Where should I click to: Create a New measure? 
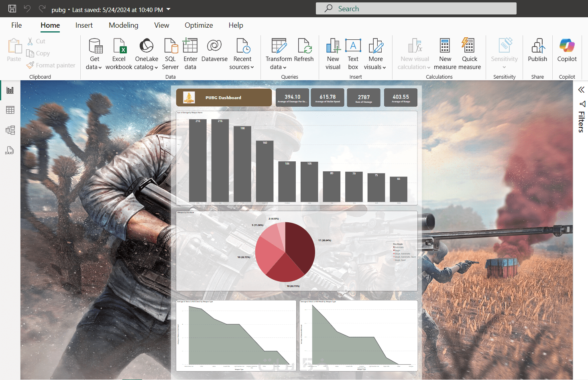[x=445, y=54]
